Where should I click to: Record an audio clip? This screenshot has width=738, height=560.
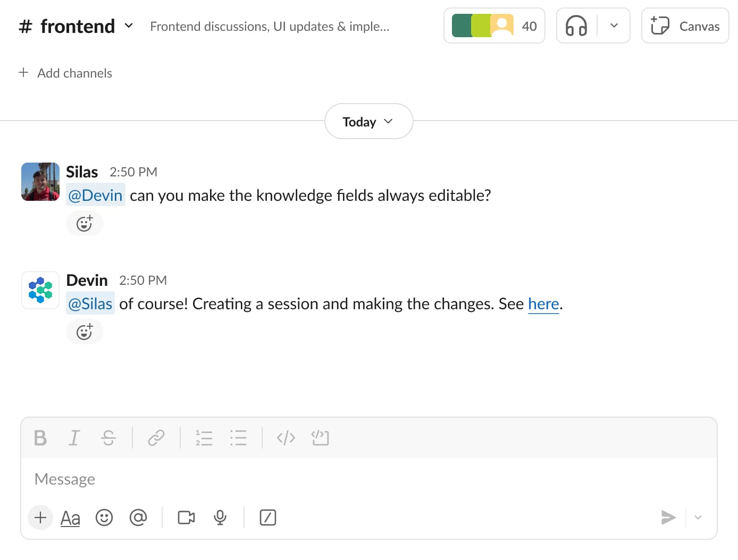click(220, 517)
